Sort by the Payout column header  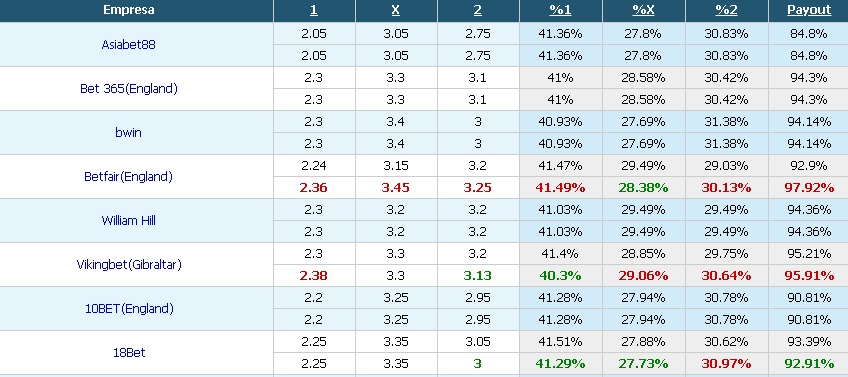(809, 10)
